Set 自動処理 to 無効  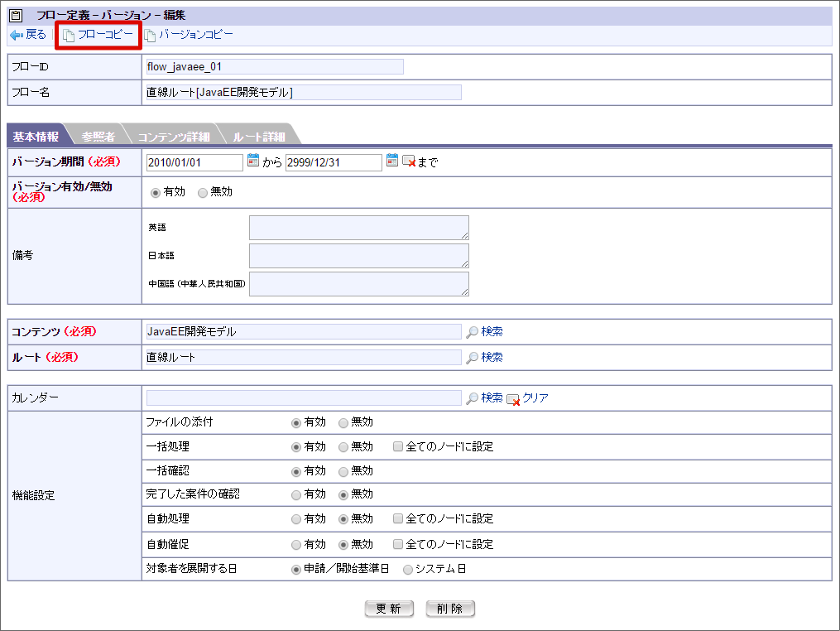[x=343, y=519]
